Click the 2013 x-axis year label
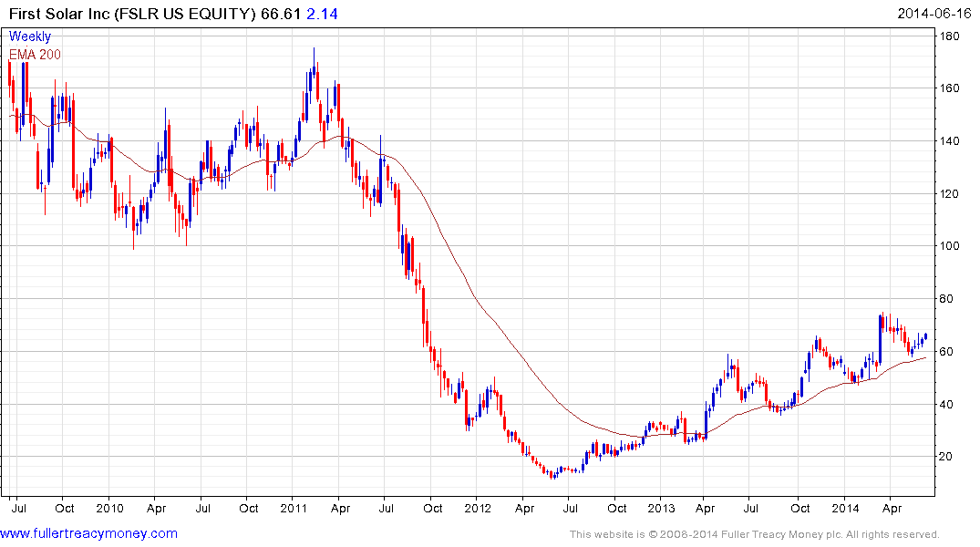Screen dimensions: 980x547 point(661,508)
